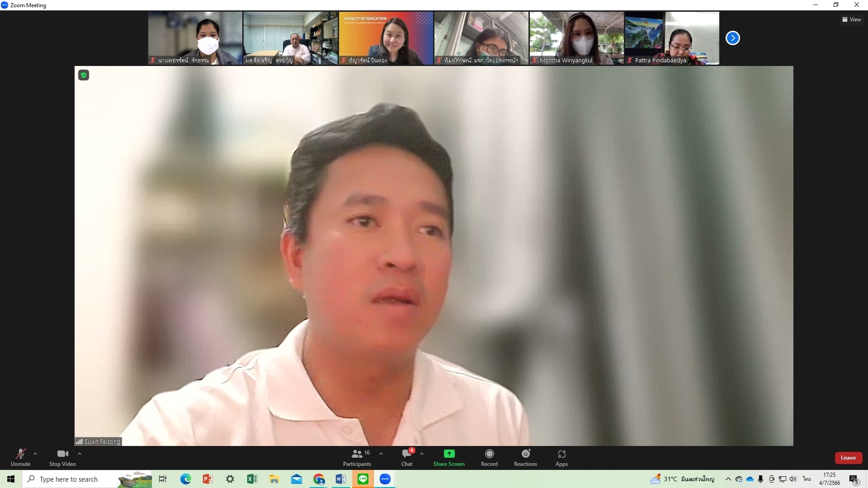Screen dimensions: 868x488
Task: Expand the arrow beside Participants
Action: [x=381, y=454]
